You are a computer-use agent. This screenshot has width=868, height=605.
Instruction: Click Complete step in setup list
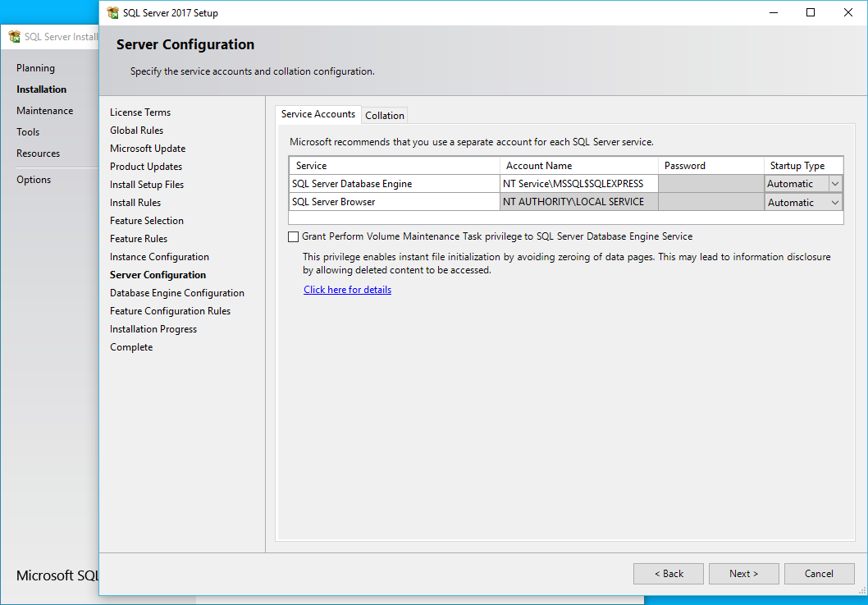coord(131,347)
